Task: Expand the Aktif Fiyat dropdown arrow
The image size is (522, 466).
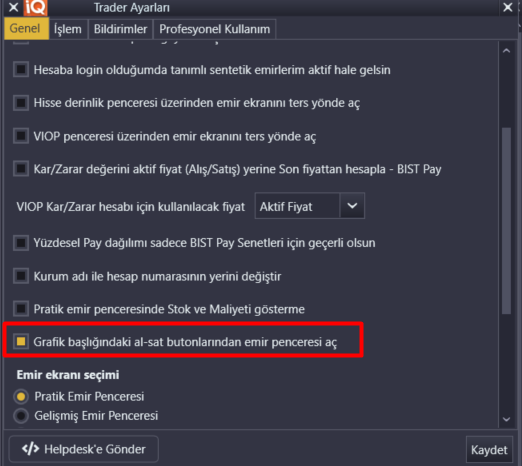Action: (x=352, y=206)
